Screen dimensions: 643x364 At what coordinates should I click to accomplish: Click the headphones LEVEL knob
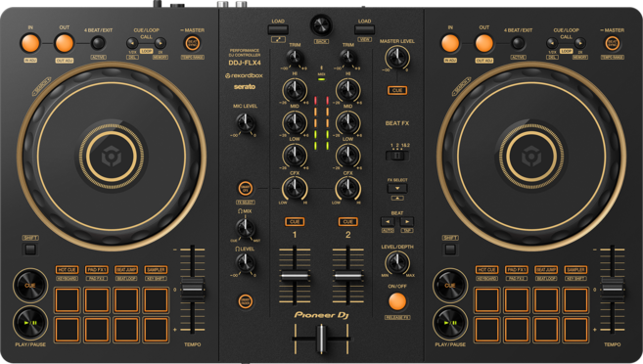click(246, 263)
